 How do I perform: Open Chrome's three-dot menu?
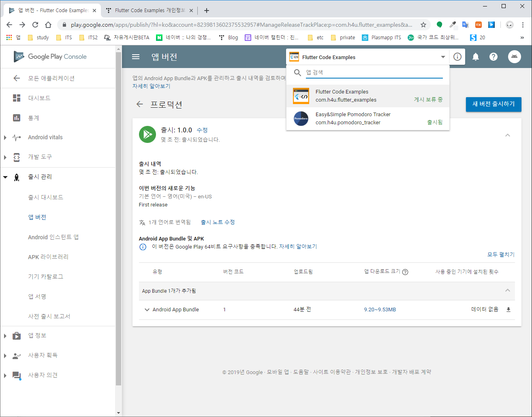point(523,25)
